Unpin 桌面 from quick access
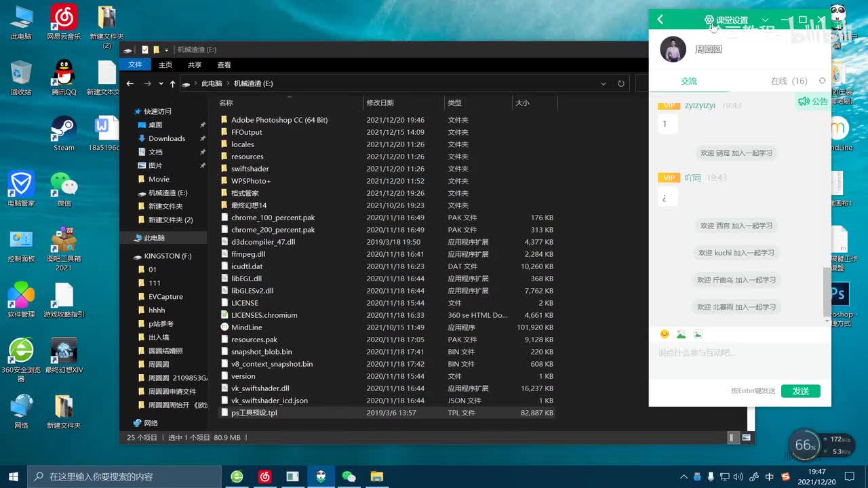Image resolution: width=868 pixels, height=488 pixels. [x=203, y=125]
